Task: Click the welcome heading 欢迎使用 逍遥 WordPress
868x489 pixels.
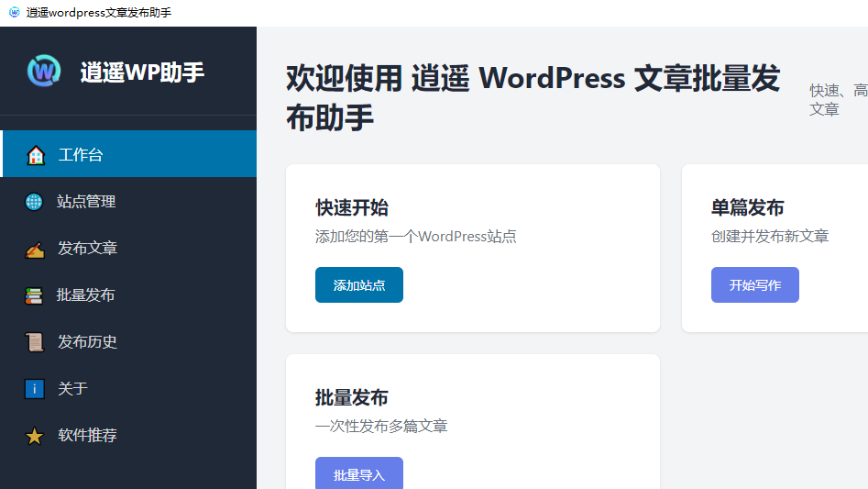Action: coord(533,97)
